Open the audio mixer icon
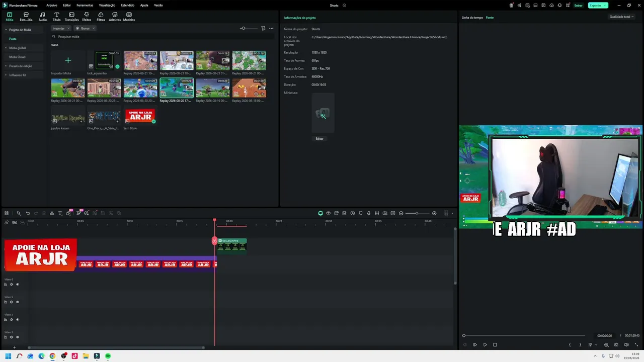The image size is (644, 362). pyautogui.click(x=377, y=213)
